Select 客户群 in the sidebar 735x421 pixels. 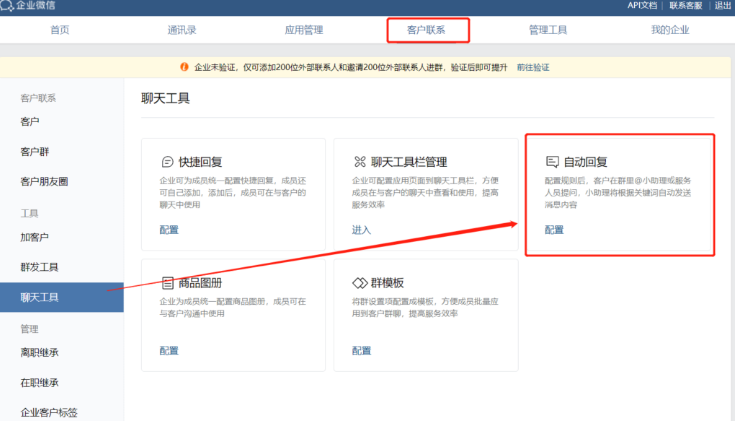point(36,152)
